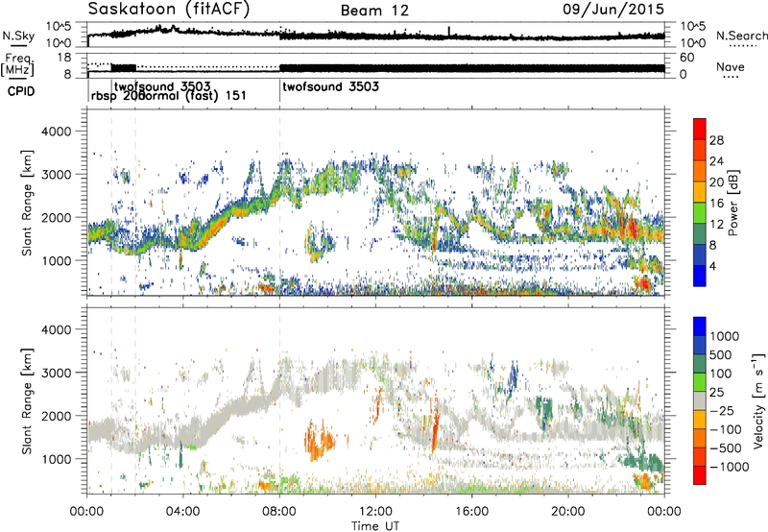Viewport: 768px width, 532px height.
Task: Click the '20:00' time tick label
Action: (568, 512)
